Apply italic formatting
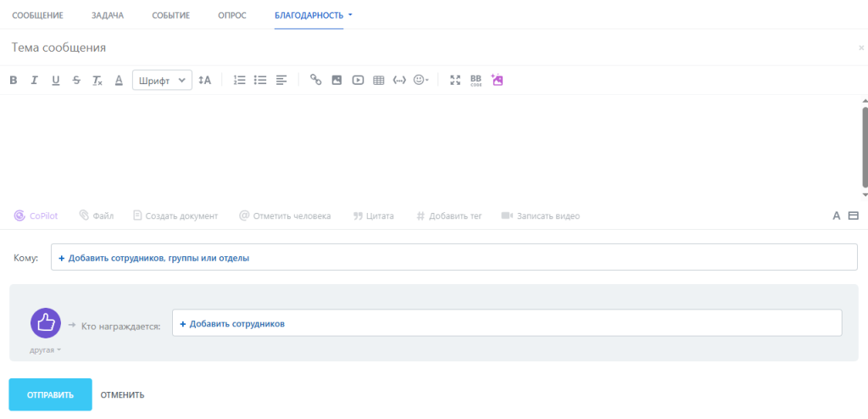868x419 pixels. click(x=34, y=81)
